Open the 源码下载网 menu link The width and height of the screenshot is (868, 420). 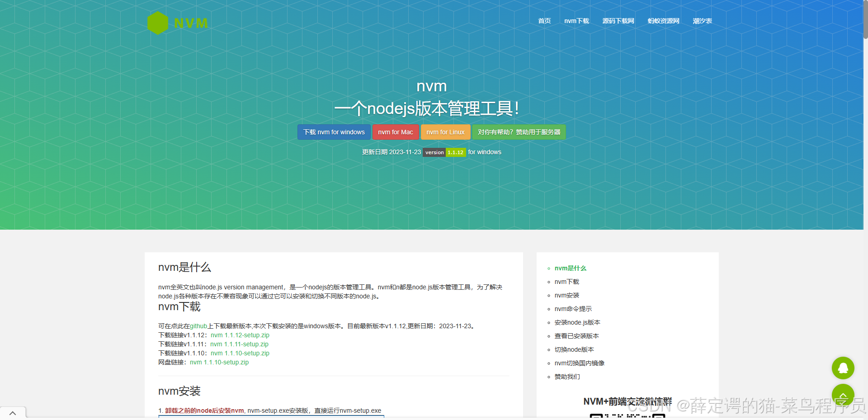tap(618, 21)
